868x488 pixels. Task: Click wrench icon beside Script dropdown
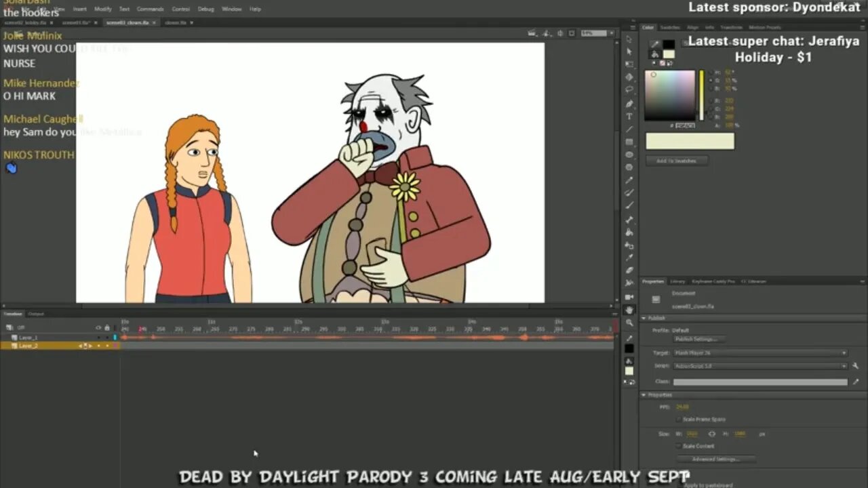click(x=856, y=366)
